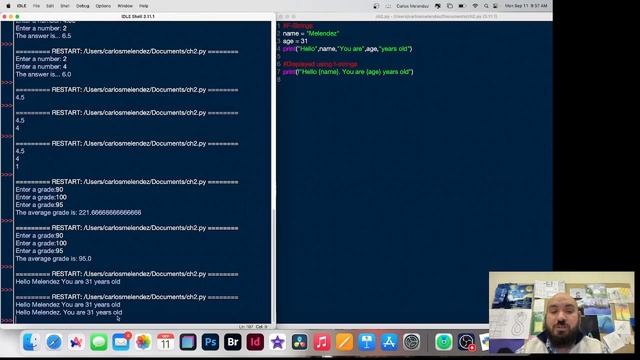Click 'age = 31' line in editor
This screenshot has height=360, width=640.
coord(295,41)
